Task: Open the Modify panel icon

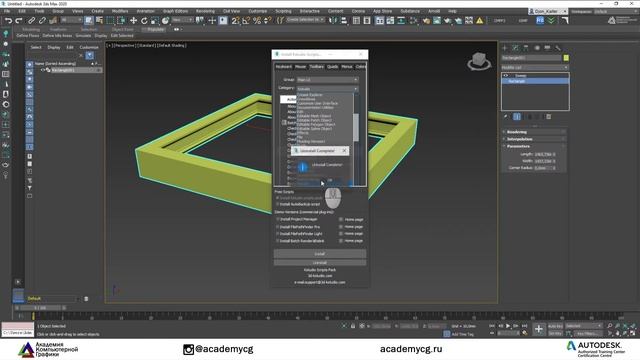Action: (516, 48)
